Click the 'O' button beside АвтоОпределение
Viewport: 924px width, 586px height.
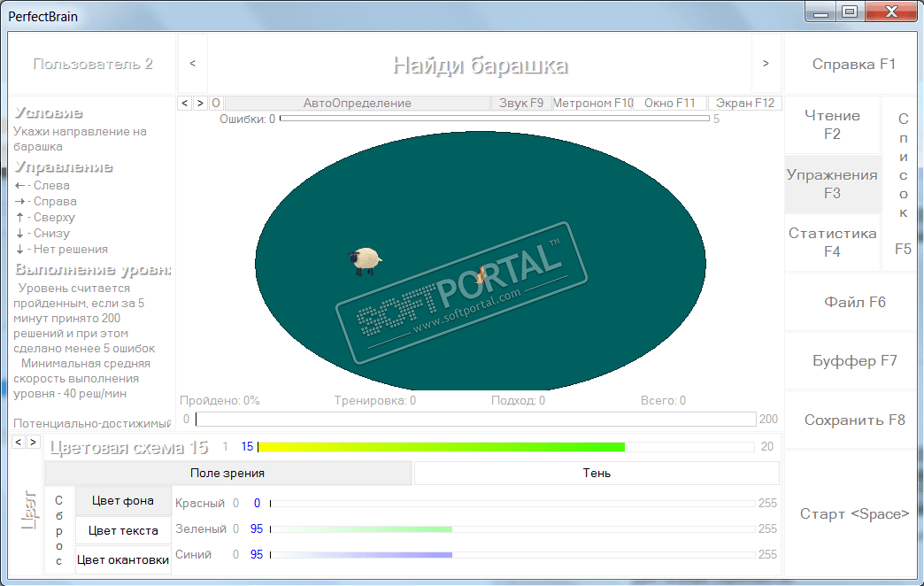coord(216,104)
